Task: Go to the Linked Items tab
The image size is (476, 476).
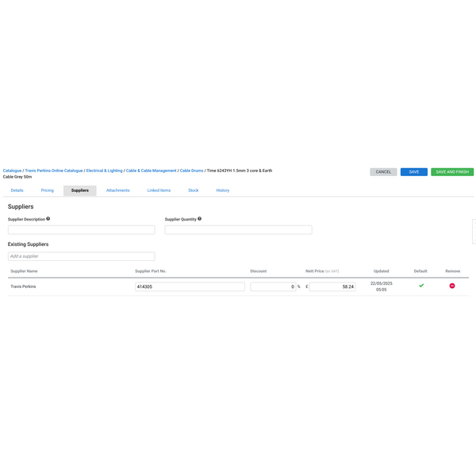Action: [159, 190]
